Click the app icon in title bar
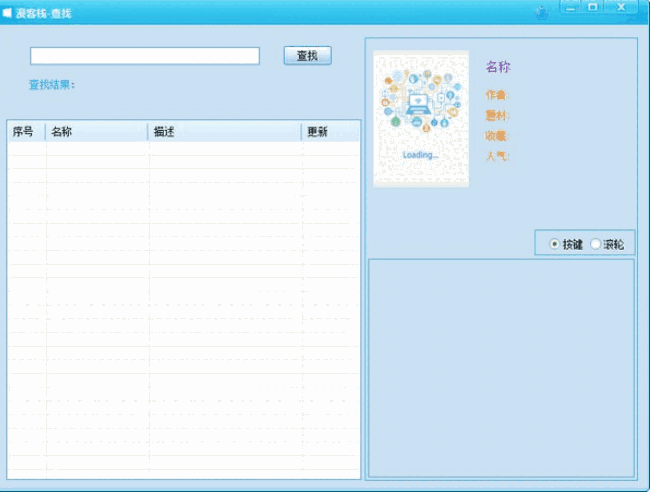The height and width of the screenshot is (492, 651). click(x=7, y=13)
